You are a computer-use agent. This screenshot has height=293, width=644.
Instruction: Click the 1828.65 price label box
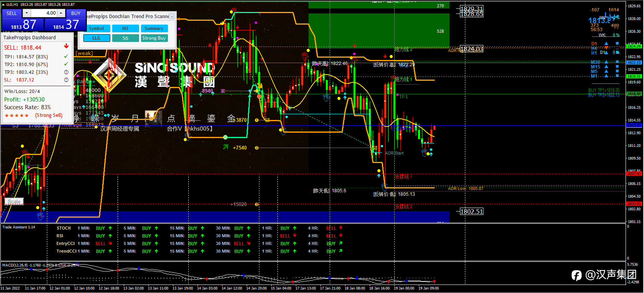click(471, 14)
